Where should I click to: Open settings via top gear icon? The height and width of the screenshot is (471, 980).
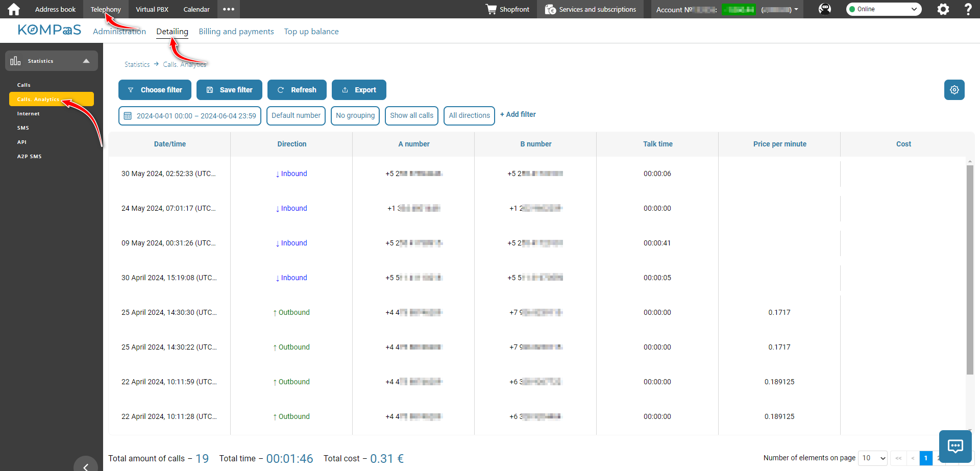click(x=943, y=9)
